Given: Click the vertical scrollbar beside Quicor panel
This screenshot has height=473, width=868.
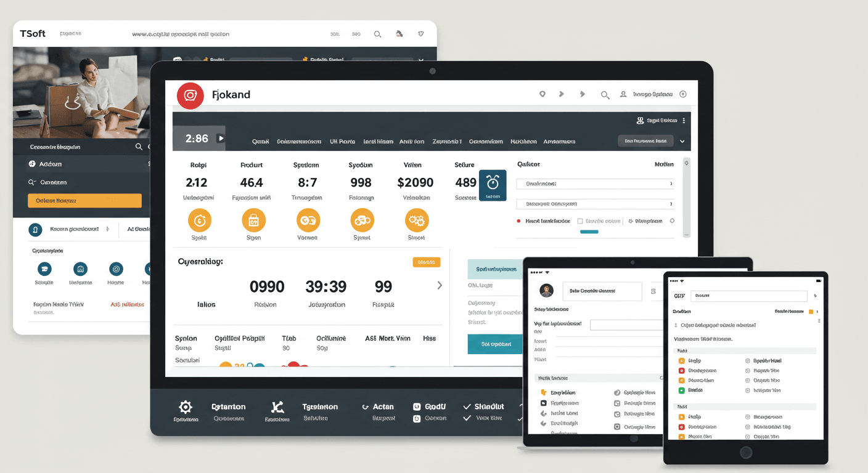Looking at the screenshot, I should tap(687, 197).
